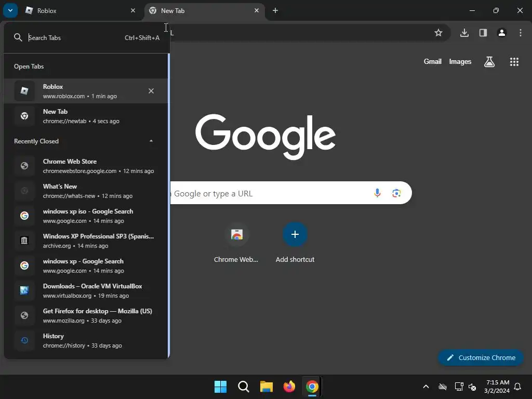Close the New Tab in tab strip
This screenshot has height=399, width=532.
coord(257,10)
